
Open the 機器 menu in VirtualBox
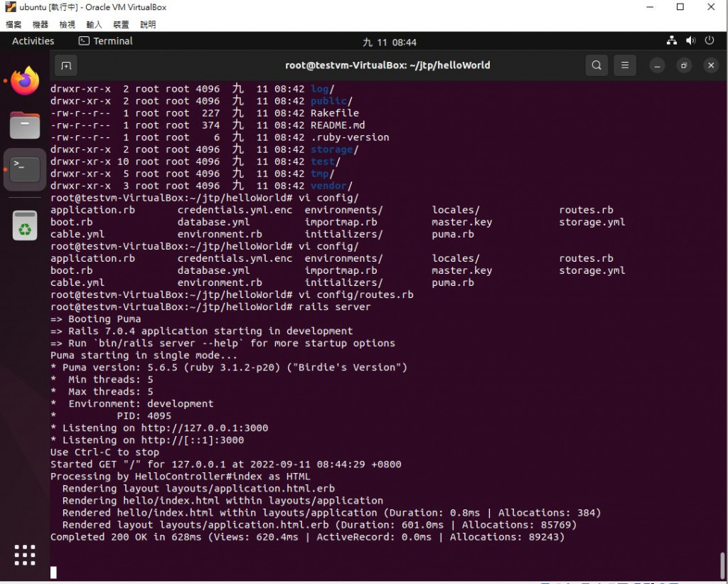[x=41, y=25]
